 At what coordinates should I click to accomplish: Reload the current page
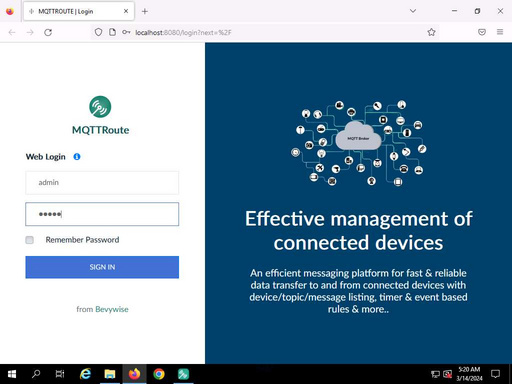click(x=48, y=32)
